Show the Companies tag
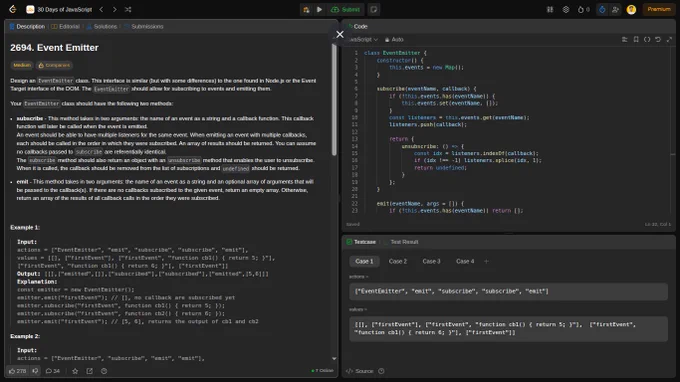Image resolution: width=680 pixels, height=382 pixels. tap(54, 65)
